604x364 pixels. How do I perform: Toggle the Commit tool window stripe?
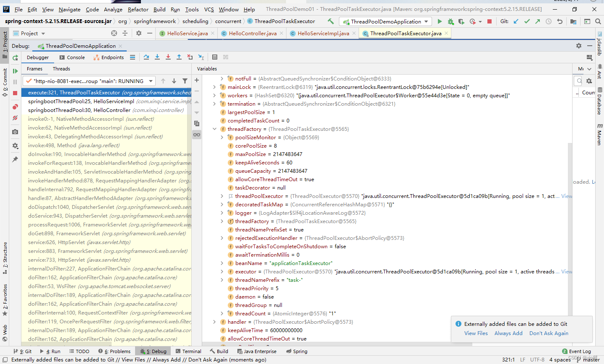(x=5, y=82)
